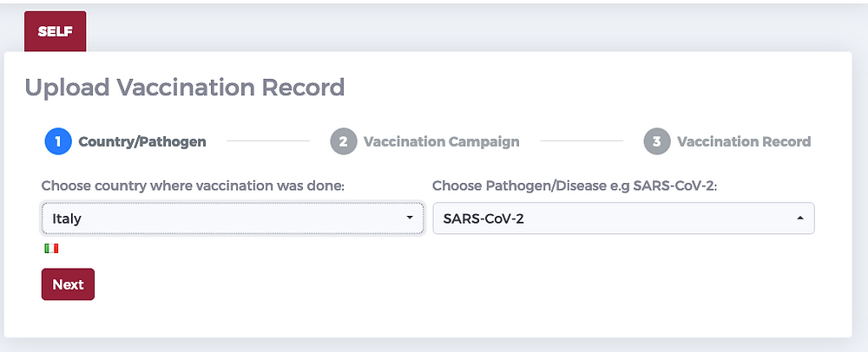
Task: Click the SELF tab
Action: click(x=56, y=31)
